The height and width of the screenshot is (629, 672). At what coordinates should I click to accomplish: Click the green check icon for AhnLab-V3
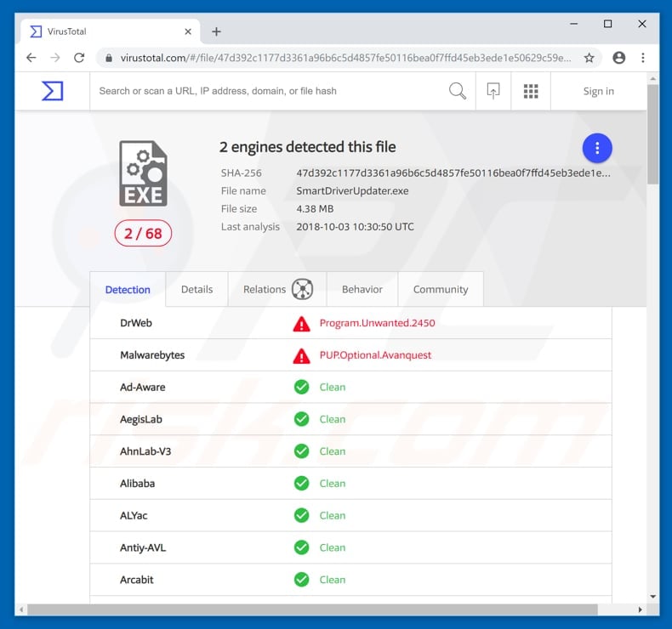pyautogui.click(x=301, y=451)
